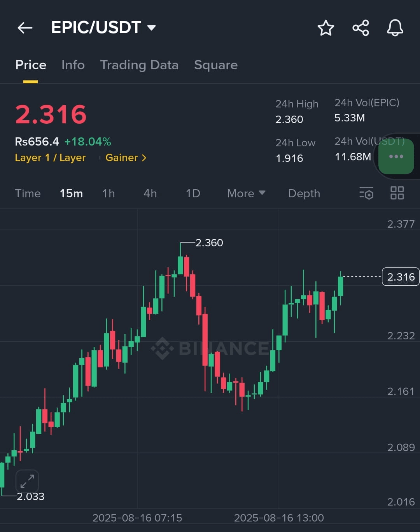Screen dimensions: 420x532
Task: Tap the 2.161 price axis label
Action: (401, 392)
